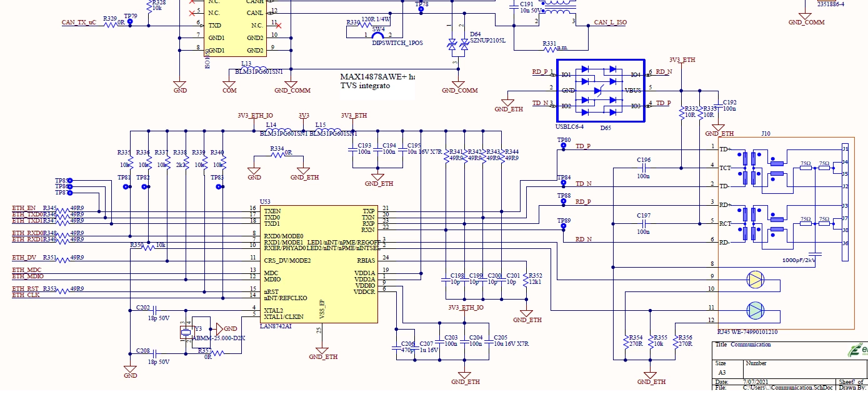Screen dimensions: 868x394
Task: Click the 1000pF/2kV capacitor label
Action: coord(799,260)
